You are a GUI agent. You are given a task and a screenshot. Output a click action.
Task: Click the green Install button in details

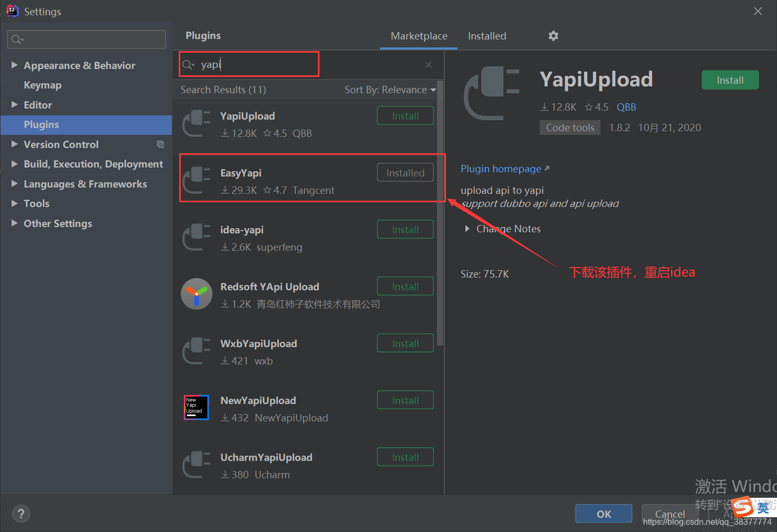730,80
